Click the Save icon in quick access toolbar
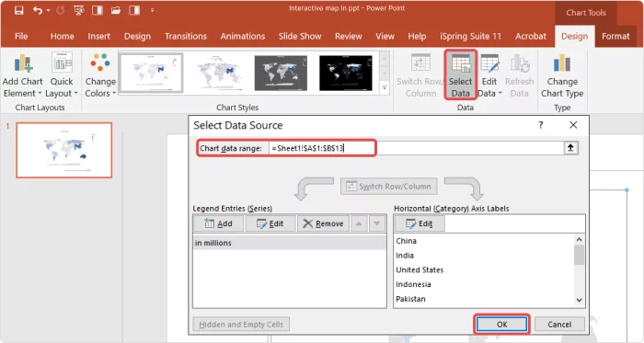The height and width of the screenshot is (343, 644). point(19,10)
